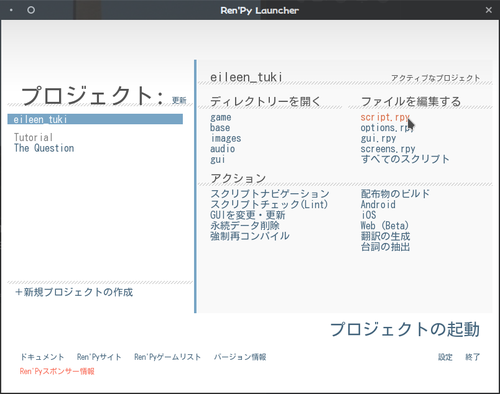The height and width of the screenshot is (394, 500).
Task: Create a new project with +新規プロジェクトの作成
Action: click(x=74, y=292)
